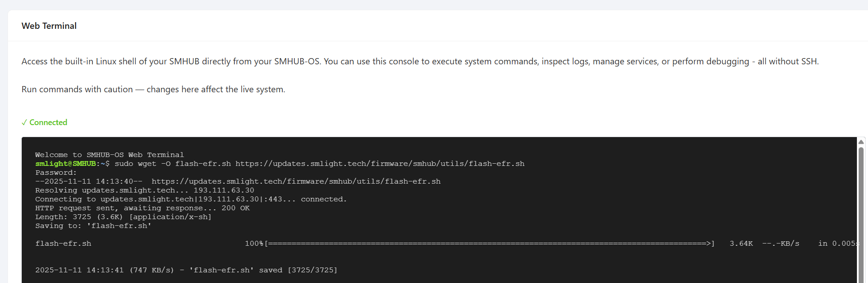Click the Password: prompt line

pos(56,173)
